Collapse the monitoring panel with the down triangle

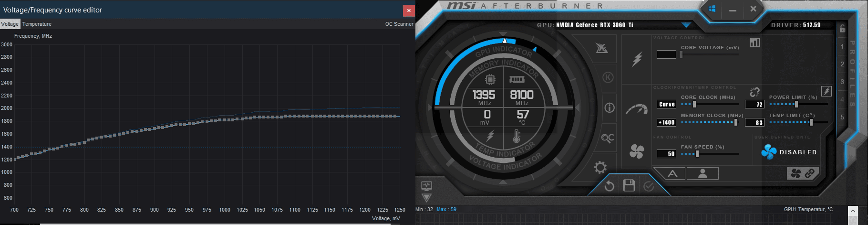coord(426,197)
